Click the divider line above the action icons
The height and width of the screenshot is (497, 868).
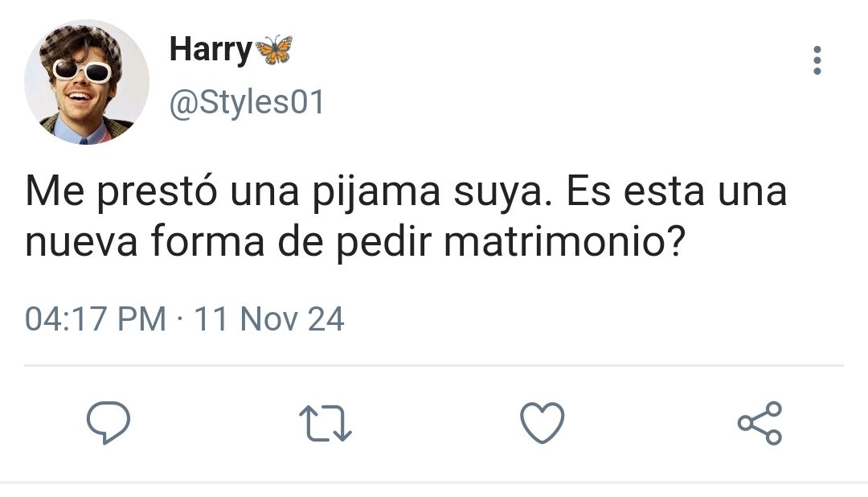434,365
